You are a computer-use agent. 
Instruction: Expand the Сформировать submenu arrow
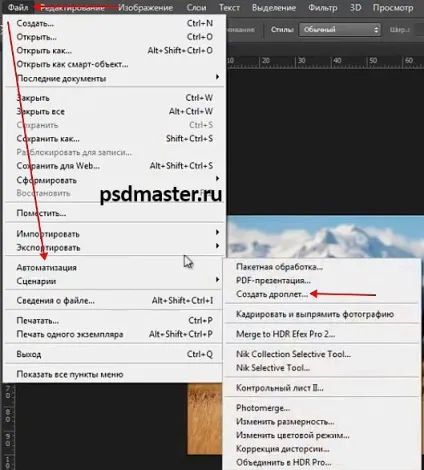[217, 179]
